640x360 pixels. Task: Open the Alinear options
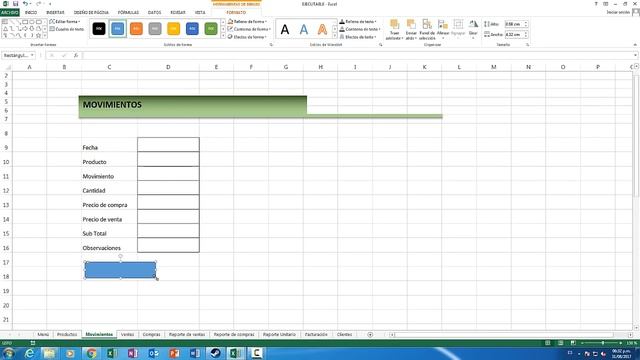tap(443, 29)
